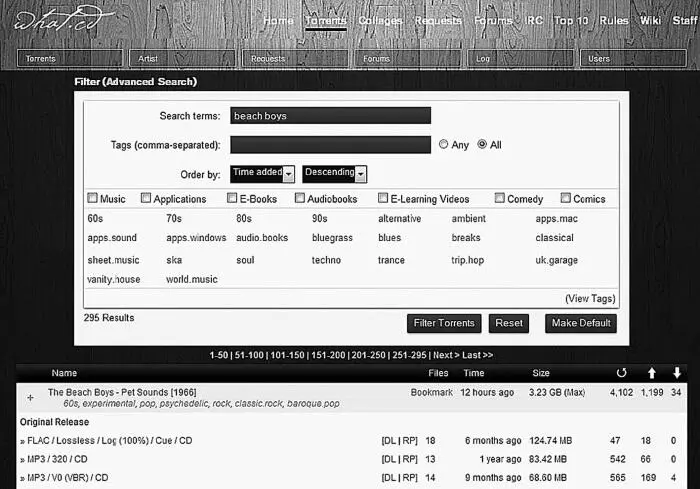Open the Wiki menu item
The image size is (700, 489).
click(x=650, y=21)
